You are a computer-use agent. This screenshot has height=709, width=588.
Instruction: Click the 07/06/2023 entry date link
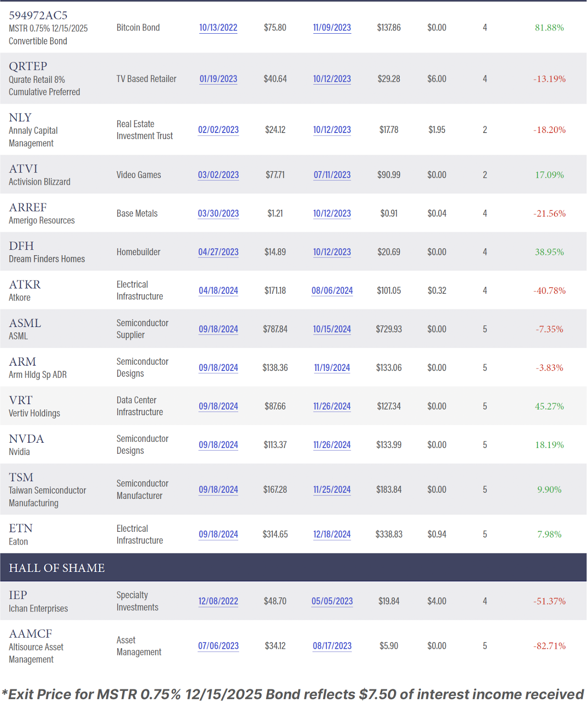pyautogui.click(x=218, y=646)
